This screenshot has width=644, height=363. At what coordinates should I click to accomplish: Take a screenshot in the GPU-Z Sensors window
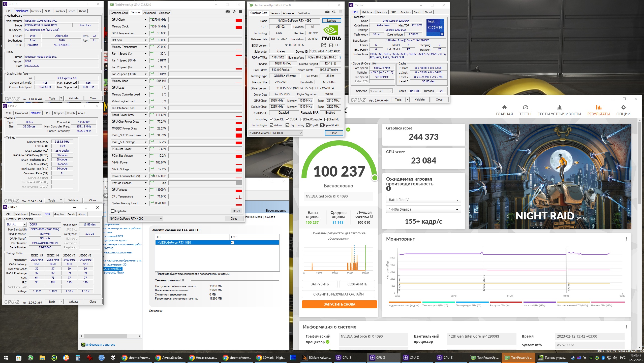pyautogui.click(x=227, y=11)
